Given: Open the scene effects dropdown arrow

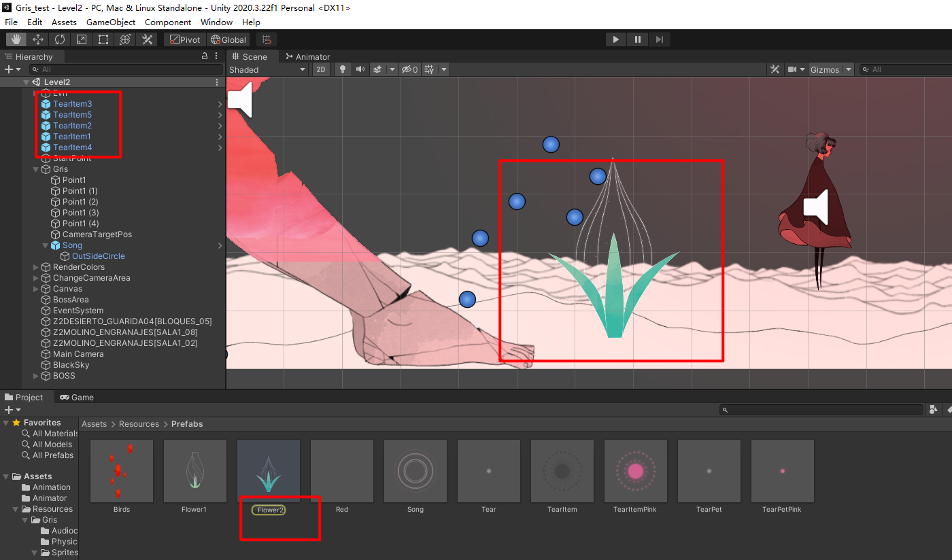Looking at the screenshot, I should (x=392, y=69).
